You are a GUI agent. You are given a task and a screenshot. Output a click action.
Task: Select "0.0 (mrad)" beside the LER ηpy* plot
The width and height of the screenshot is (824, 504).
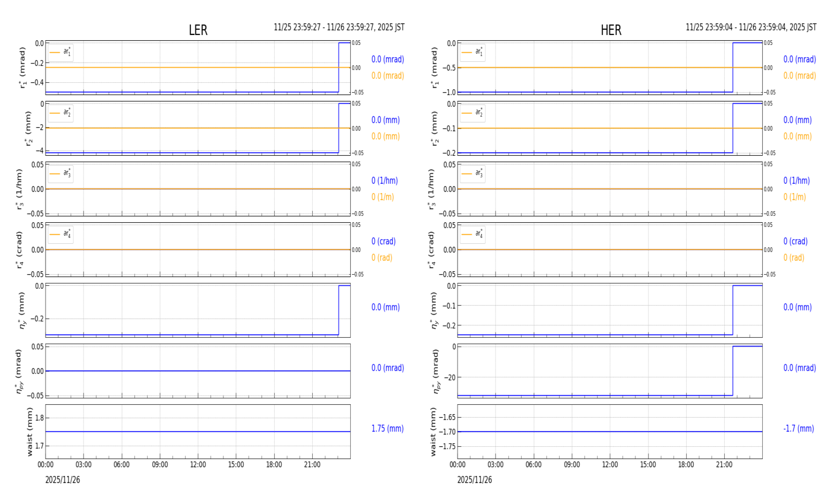tap(387, 368)
